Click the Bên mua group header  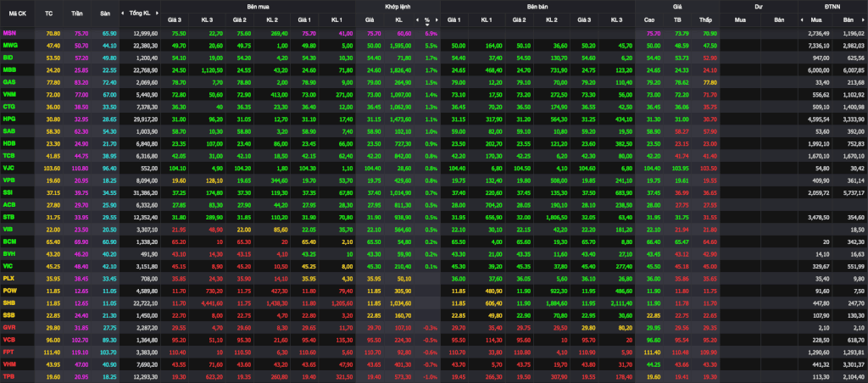pyautogui.click(x=258, y=7)
